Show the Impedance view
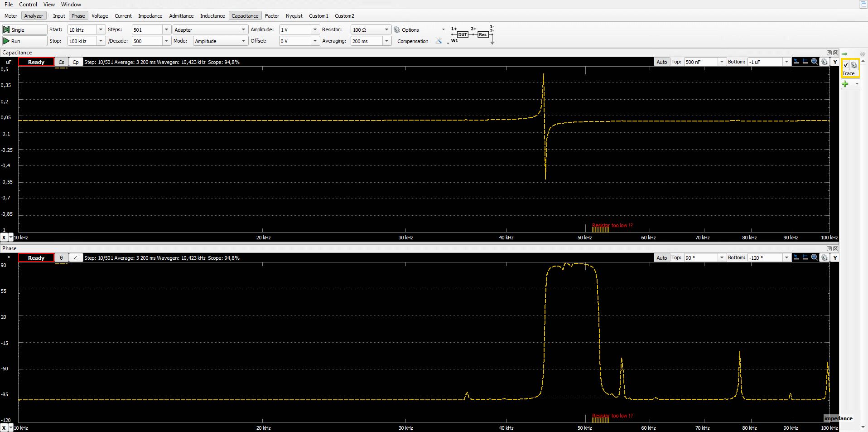 pyautogui.click(x=150, y=16)
